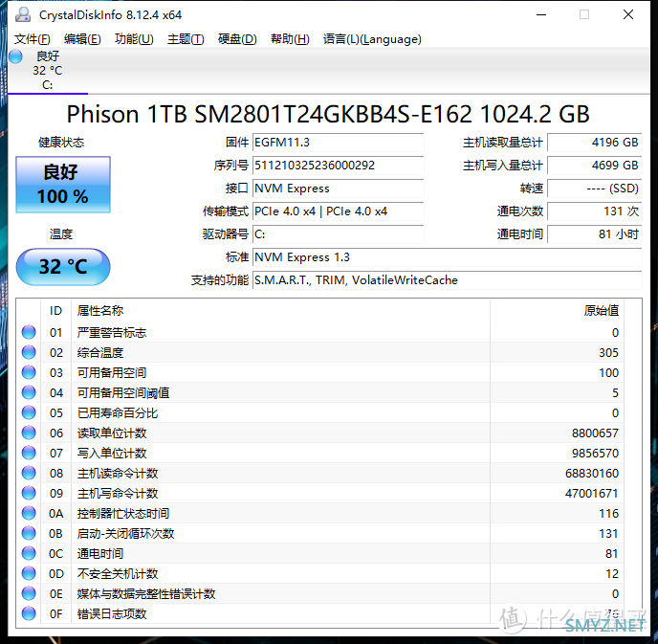Viewport: 658px width, 644px height.
Task: Click the 接口 NVM Express field
Action: pos(338,189)
